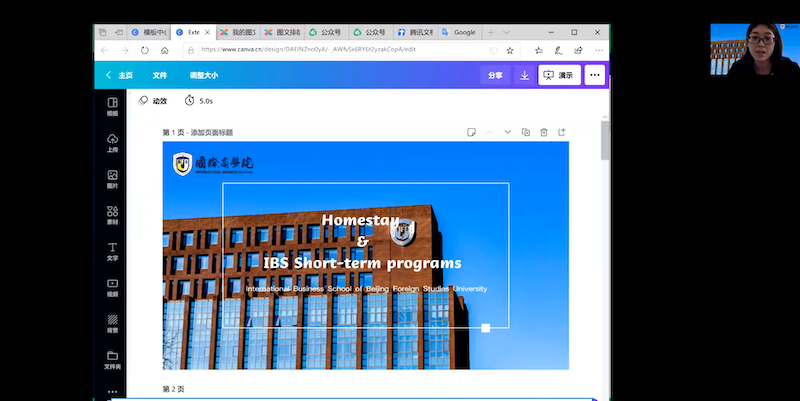This screenshot has height=401, width=800.
Task: Open the 模板 templates panel
Action: tap(112, 106)
